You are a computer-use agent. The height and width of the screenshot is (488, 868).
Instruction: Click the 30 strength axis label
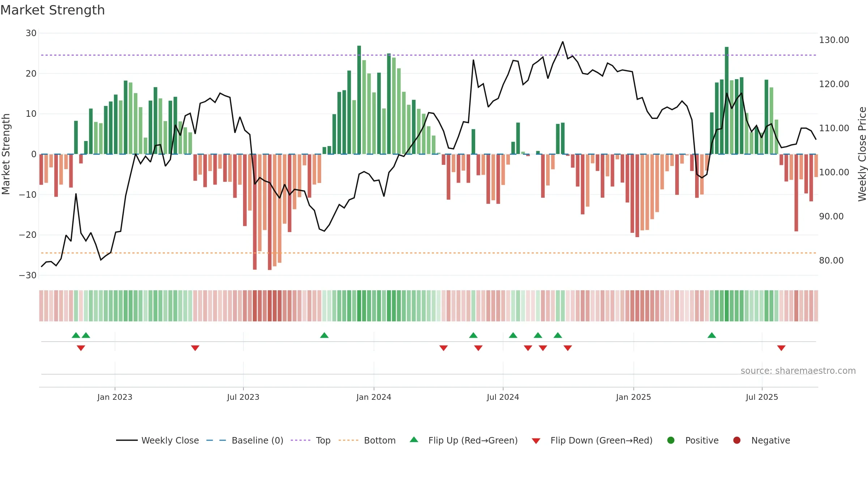pos(31,33)
